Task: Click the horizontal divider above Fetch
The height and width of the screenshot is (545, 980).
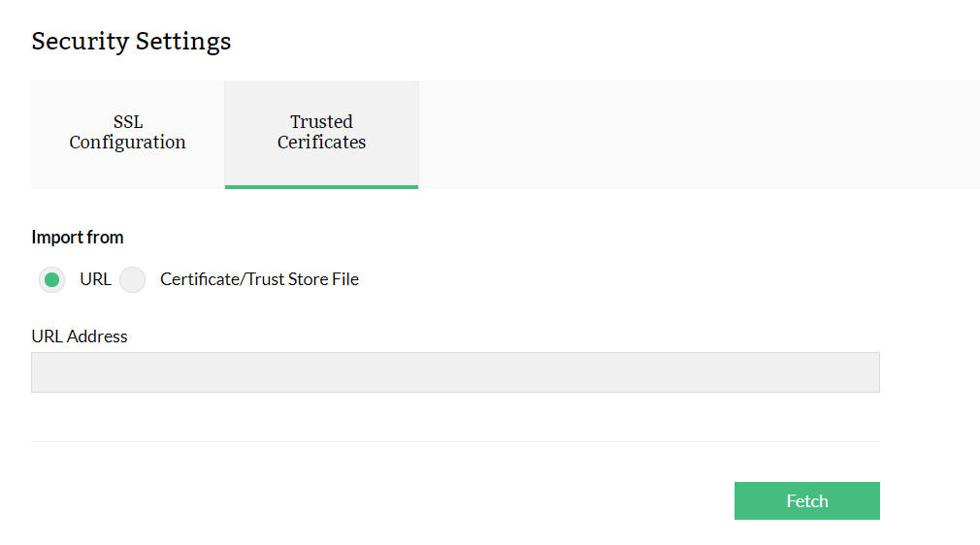Action: [x=455, y=441]
